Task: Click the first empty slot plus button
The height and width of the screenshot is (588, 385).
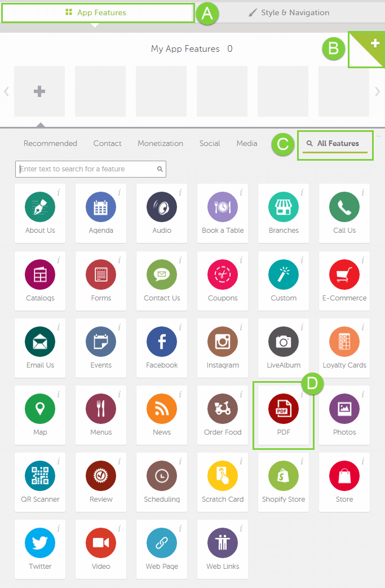Action: point(39,91)
